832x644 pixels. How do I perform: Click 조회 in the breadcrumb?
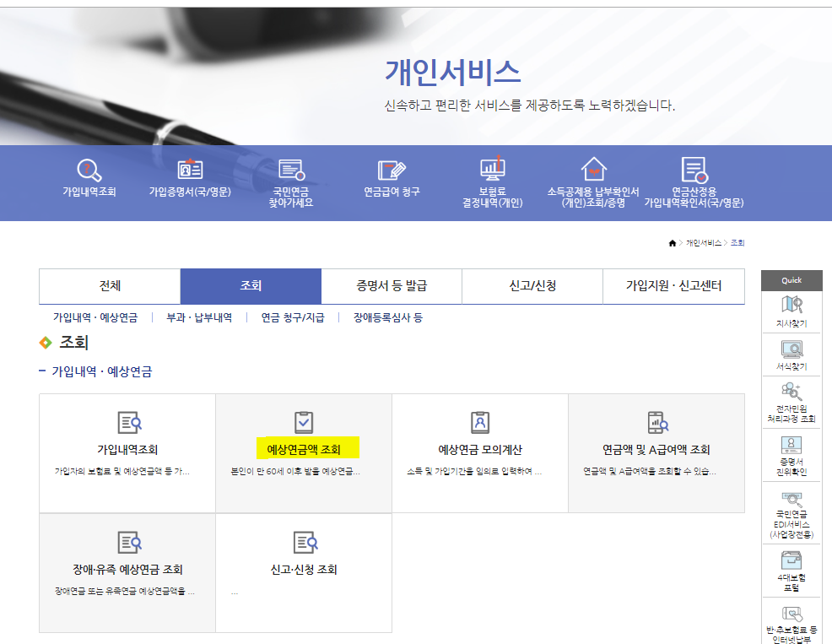coord(737,243)
